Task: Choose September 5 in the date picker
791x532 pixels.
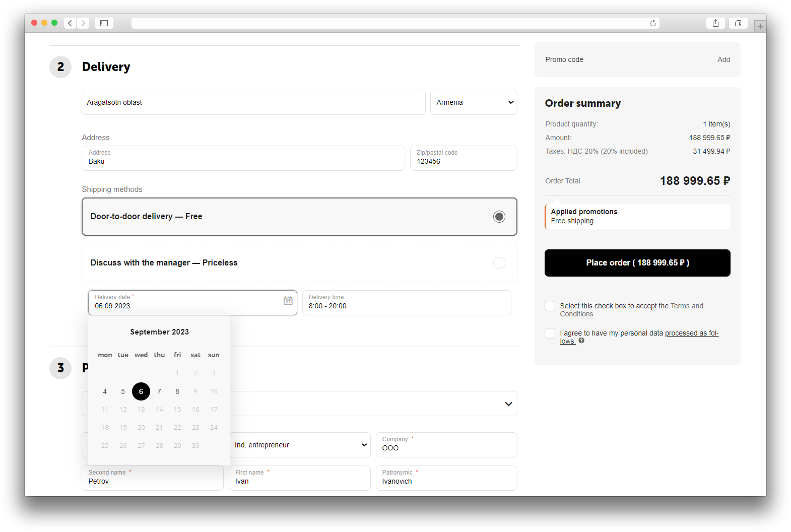Action: pyautogui.click(x=123, y=391)
